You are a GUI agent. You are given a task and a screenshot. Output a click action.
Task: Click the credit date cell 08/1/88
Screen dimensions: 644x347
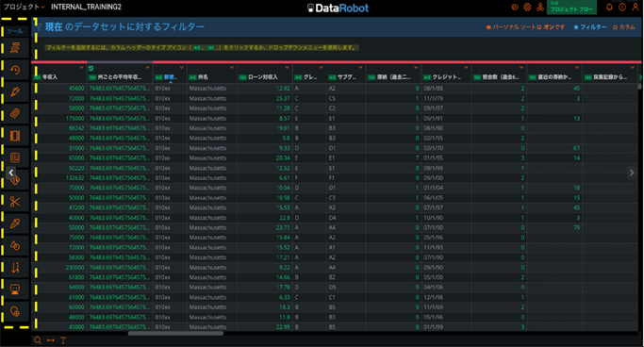[434, 89]
